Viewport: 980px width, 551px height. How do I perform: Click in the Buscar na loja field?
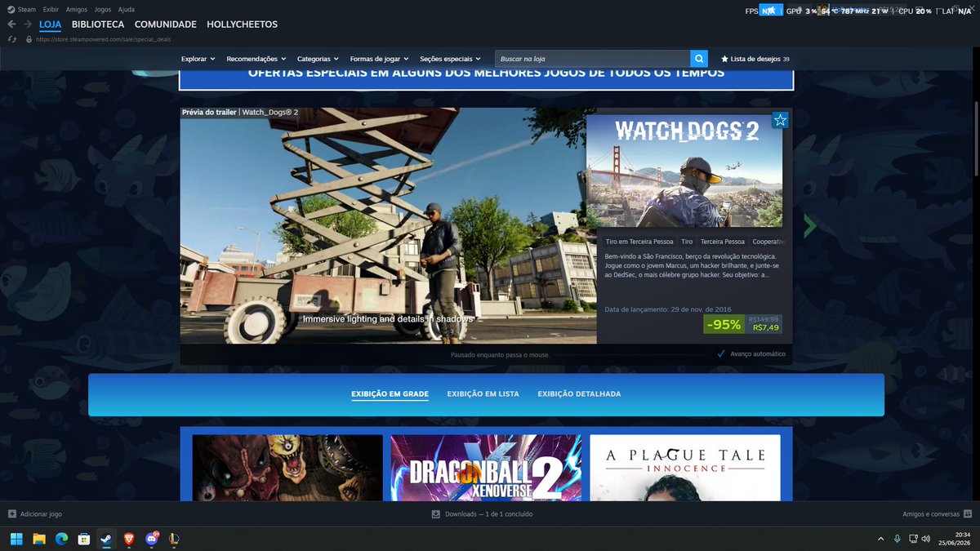(593, 59)
